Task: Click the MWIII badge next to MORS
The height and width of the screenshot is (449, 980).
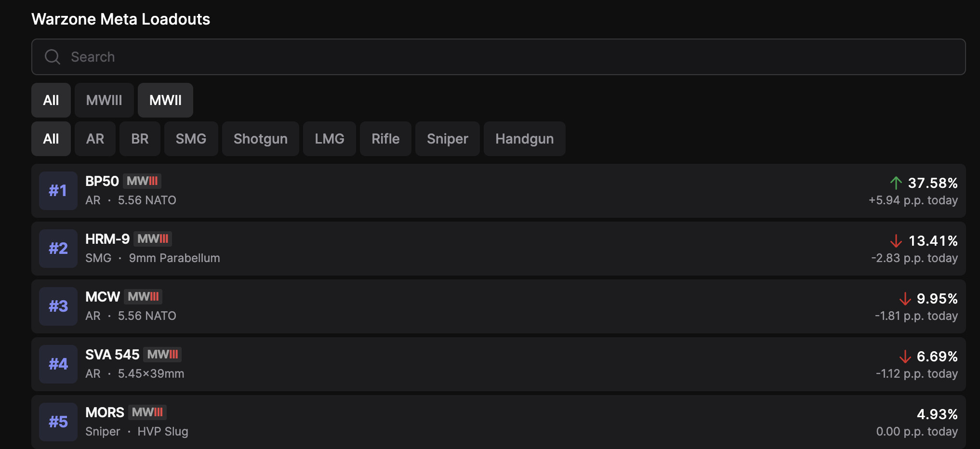Action: (147, 412)
